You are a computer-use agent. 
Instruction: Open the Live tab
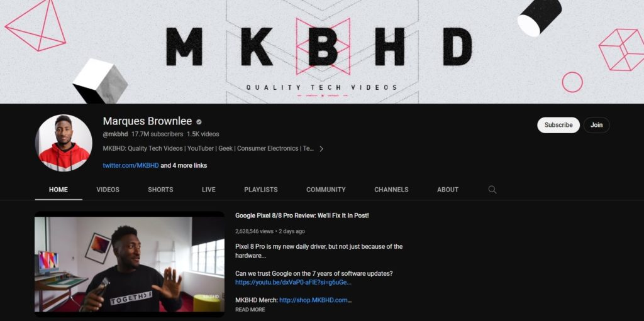click(x=209, y=190)
